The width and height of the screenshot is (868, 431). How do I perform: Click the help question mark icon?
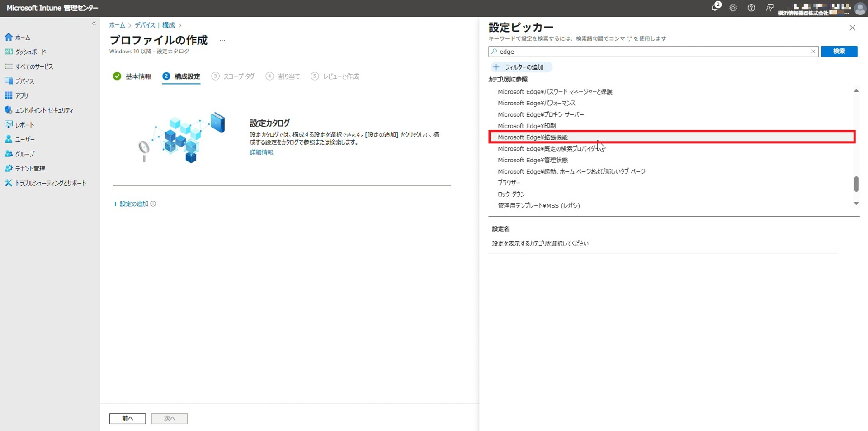(x=751, y=8)
